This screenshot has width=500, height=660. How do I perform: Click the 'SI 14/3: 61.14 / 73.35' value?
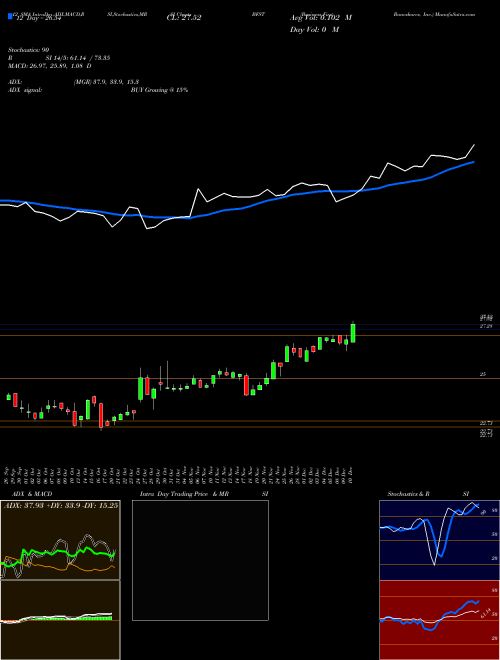[x=78, y=58]
